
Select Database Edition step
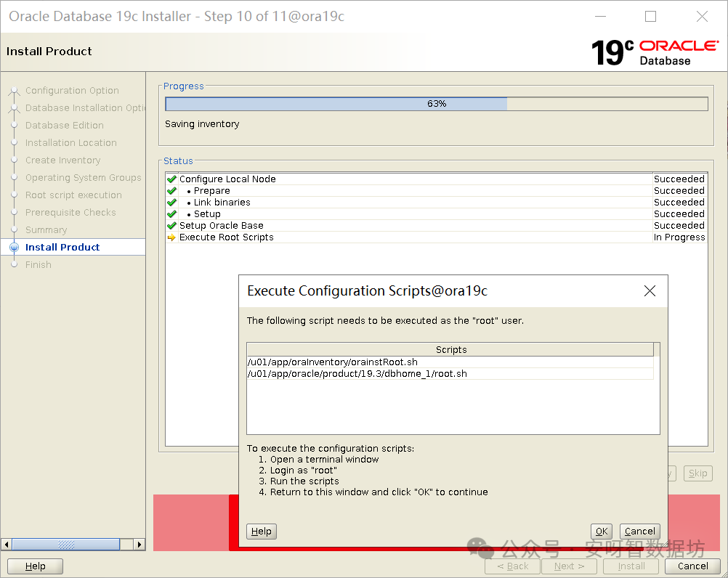(x=65, y=125)
